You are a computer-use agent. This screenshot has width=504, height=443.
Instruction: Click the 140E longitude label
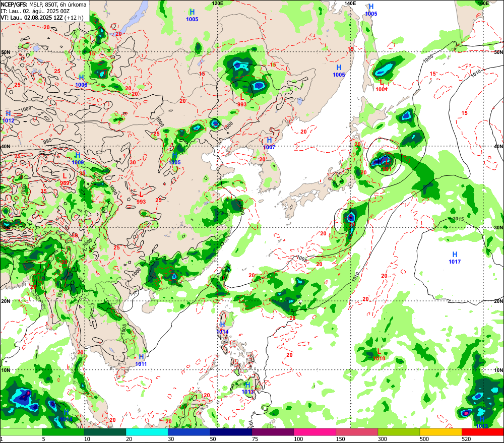click(x=350, y=3)
